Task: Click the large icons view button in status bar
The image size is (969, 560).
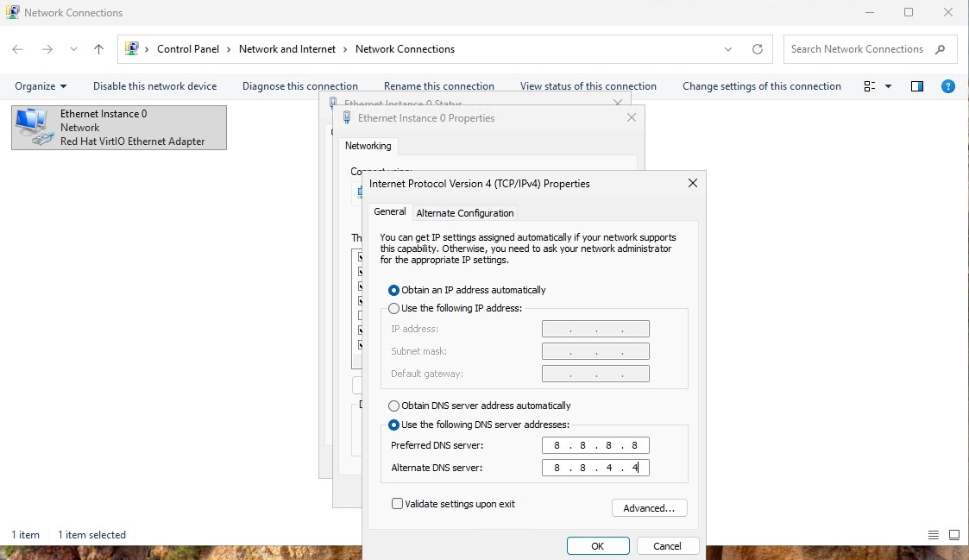Action: tap(954, 535)
